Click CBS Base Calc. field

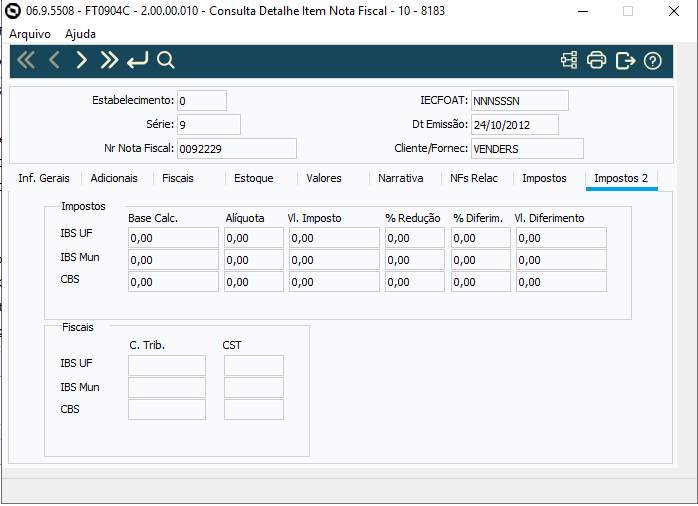tap(173, 282)
